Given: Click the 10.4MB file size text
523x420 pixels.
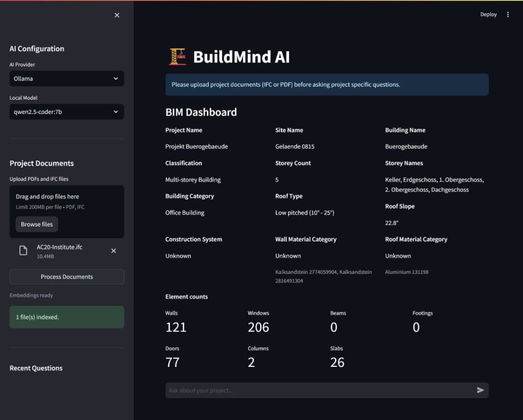Looking at the screenshot, I should point(45,256).
